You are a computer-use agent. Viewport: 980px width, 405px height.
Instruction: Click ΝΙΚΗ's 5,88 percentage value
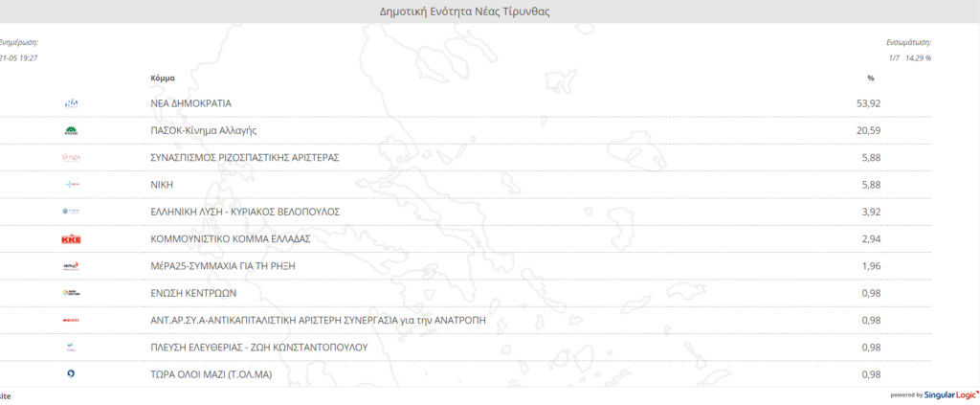click(x=871, y=185)
